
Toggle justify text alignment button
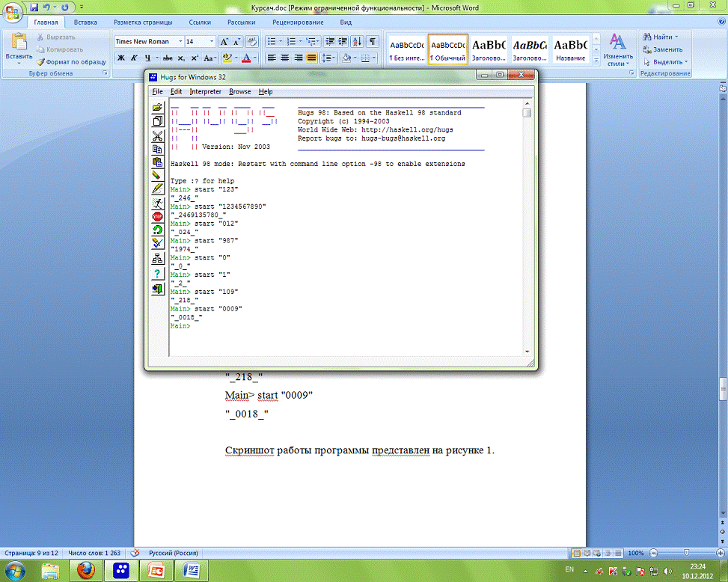(x=311, y=58)
